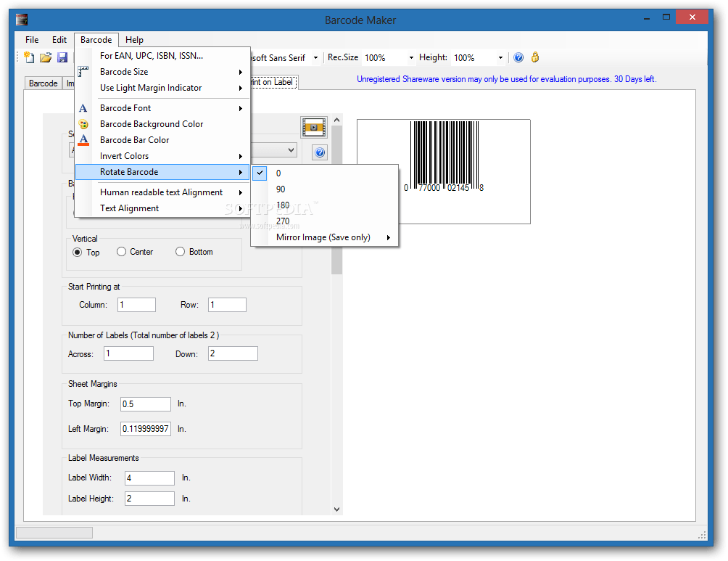
Task: Click the blue 'A' Barcode Font icon
Action: click(83, 107)
